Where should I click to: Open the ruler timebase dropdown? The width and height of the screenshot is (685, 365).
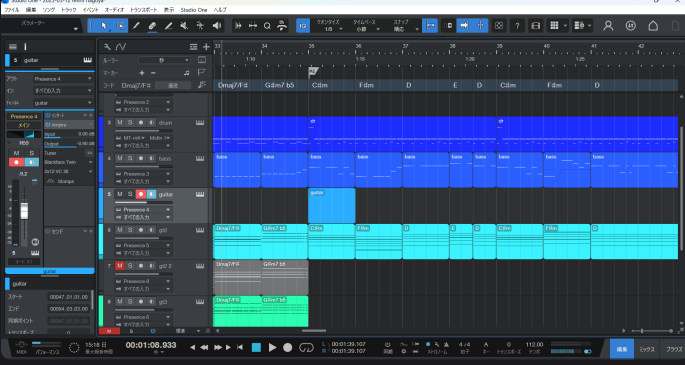coord(164,60)
